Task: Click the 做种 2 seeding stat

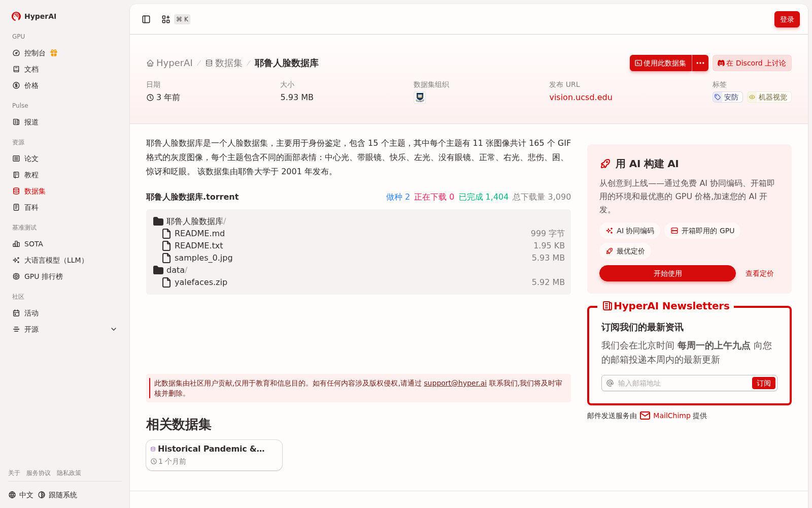Action: [x=398, y=197]
